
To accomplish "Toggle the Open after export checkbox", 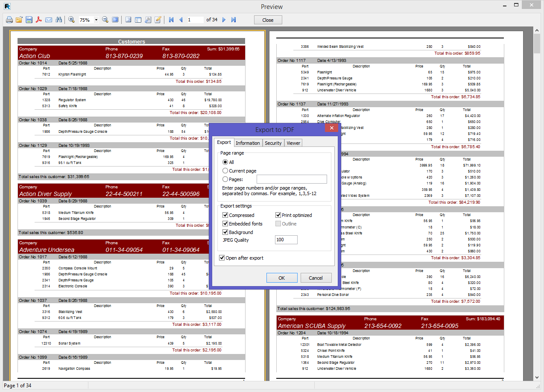I will coord(222,258).
